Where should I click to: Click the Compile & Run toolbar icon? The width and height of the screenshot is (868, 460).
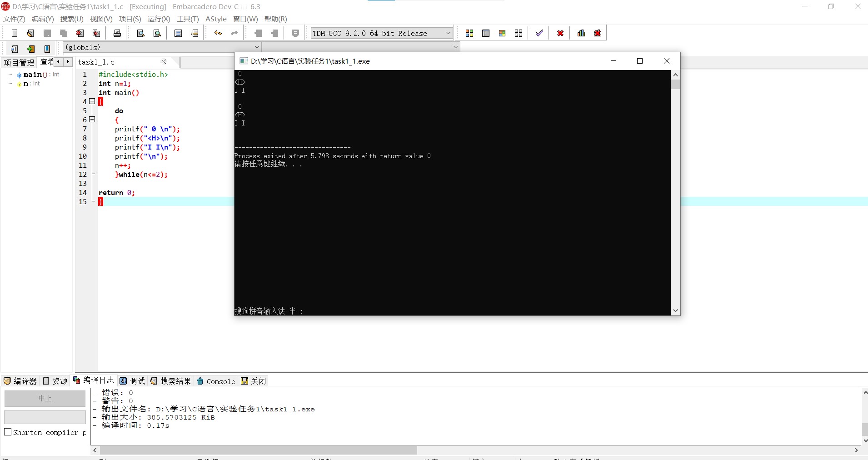tap(502, 33)
